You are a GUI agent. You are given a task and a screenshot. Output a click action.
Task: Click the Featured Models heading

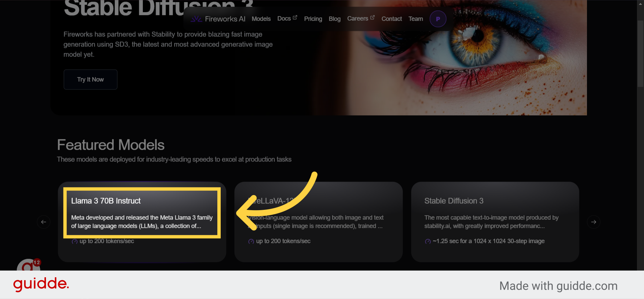pos(111,145)
